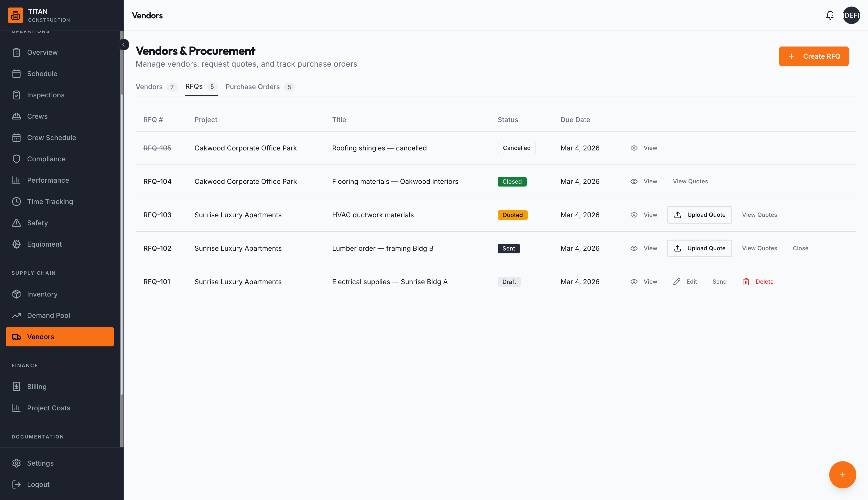Click View Quotes for RFQ-104
Screen dimensions: 868x500
pos(690,181)
